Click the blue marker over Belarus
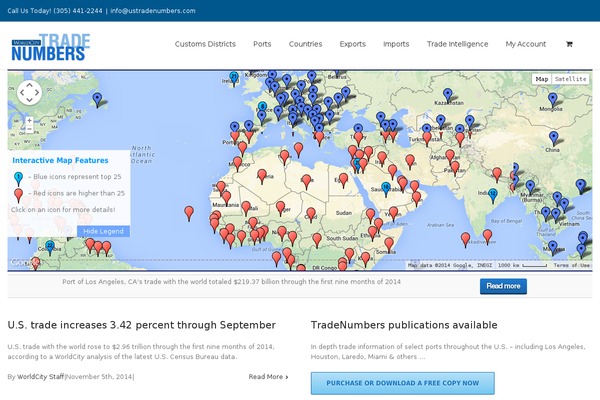 [x=337, y=73]
